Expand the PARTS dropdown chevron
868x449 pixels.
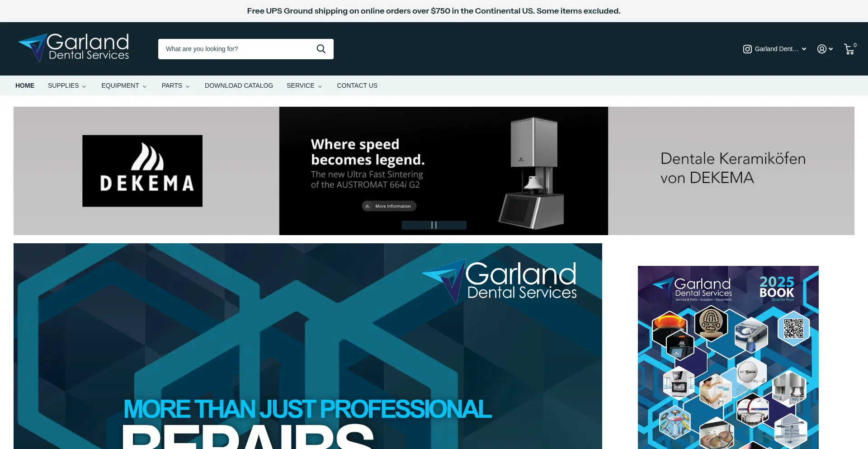click(x=188, y=86)
